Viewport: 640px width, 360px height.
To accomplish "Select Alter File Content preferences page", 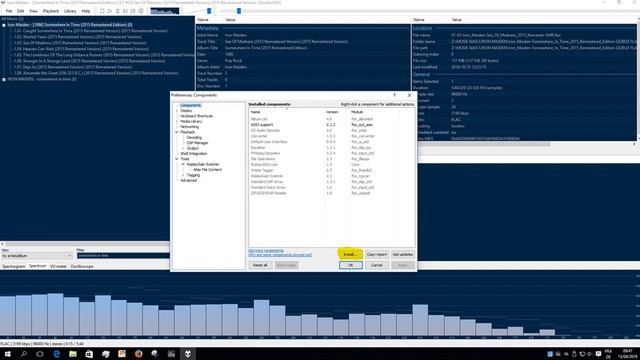I will [x=207, y=169].
